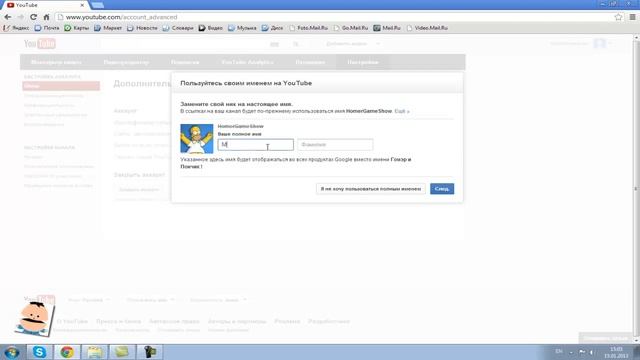Screen dimensions: 640x360
Task: Open the Яндекс bookmark
Action: pos(16,28)
